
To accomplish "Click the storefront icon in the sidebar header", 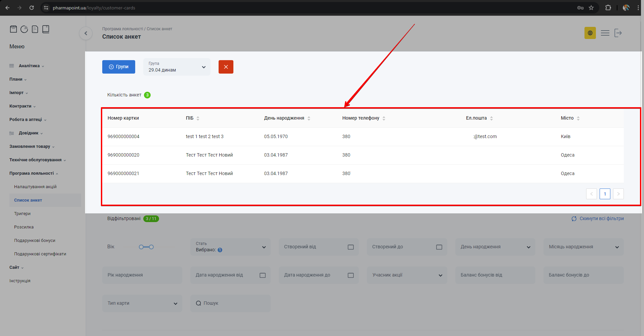I will 13,29.
